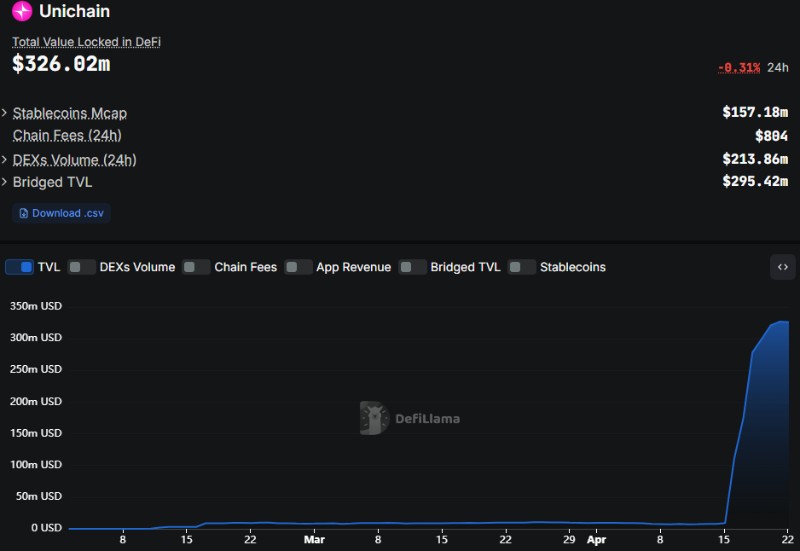The height and width of the screenshot is (551, 800).
Task: Click the DefiLlama watermark logo
Action: (x=374, y=418)
